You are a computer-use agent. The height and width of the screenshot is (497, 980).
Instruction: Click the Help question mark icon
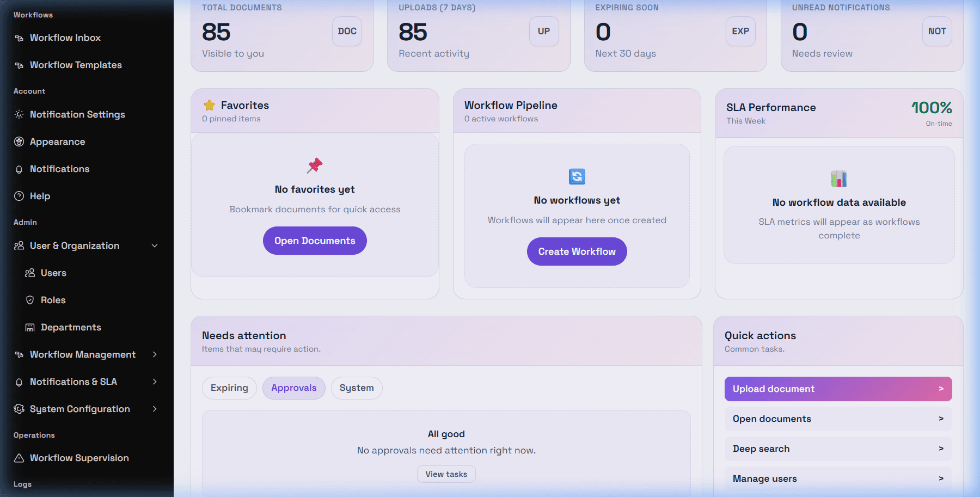19,196
